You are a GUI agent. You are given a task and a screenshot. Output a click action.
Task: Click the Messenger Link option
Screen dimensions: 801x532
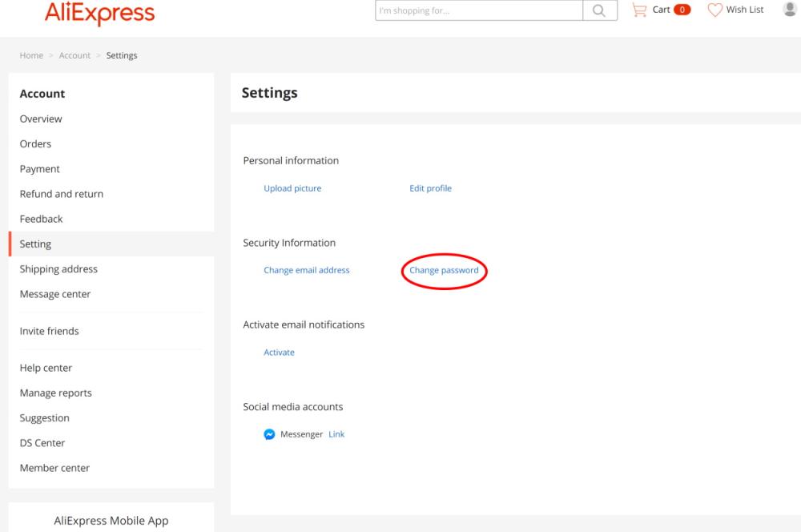point(336,434)
